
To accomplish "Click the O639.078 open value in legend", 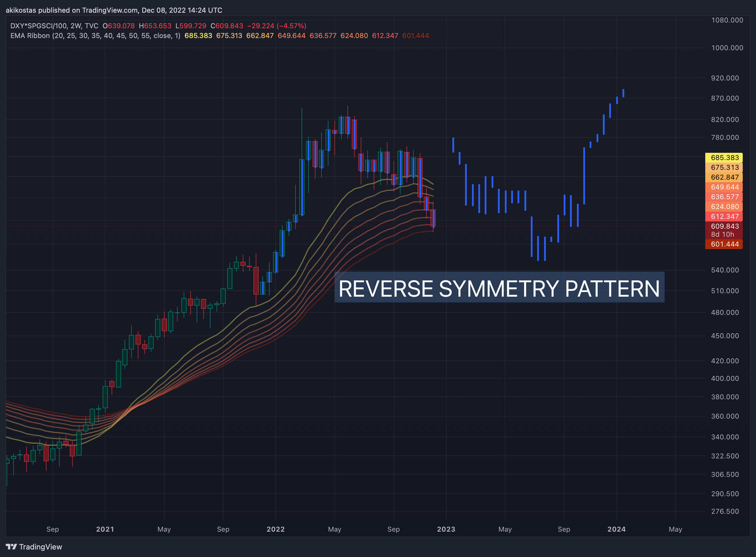I will click(119, 26).
